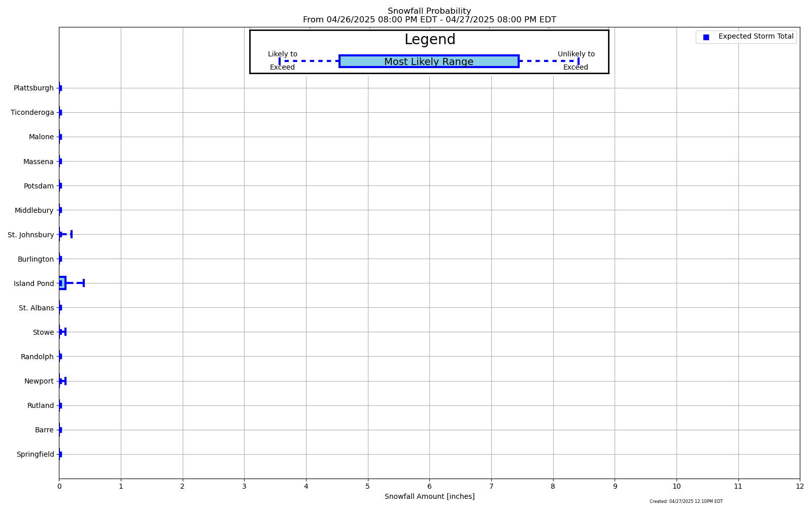Click the Island Pond most likely range box
Image resolution: width=812 pixels, height=508 pixels.
pos(62,283)
